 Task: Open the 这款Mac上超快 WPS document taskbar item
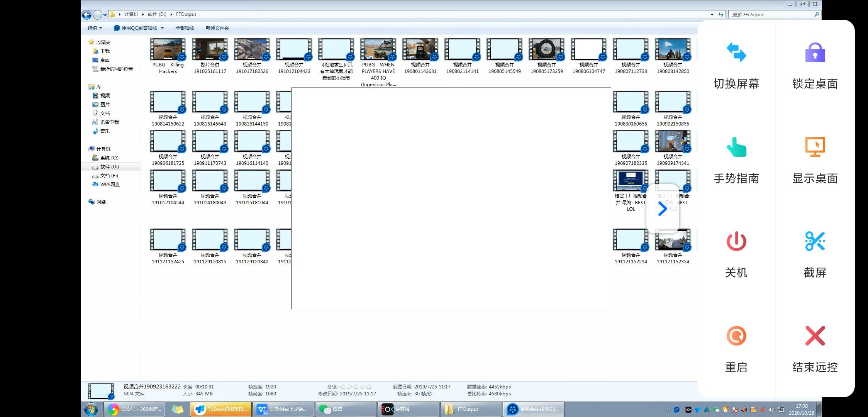(283, 409)
